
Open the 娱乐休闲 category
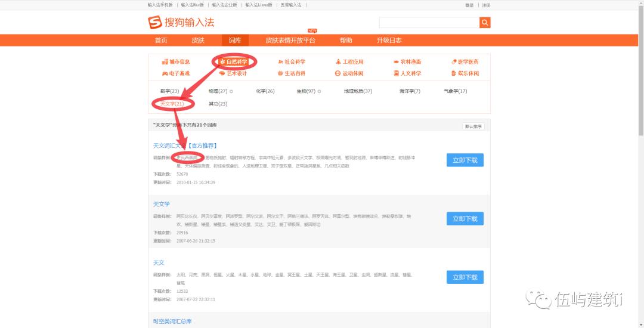pyautogui.click(x=465, y=73)
